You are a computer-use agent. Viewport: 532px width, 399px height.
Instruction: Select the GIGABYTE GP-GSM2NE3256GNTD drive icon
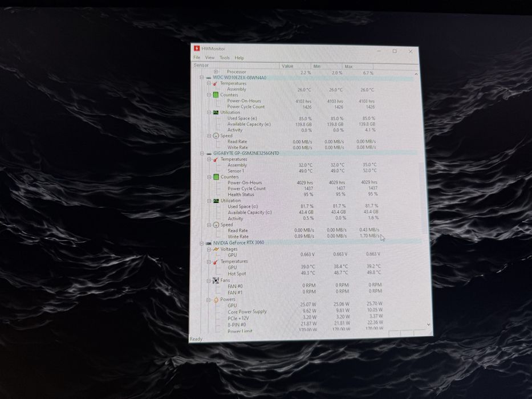click(209, 154)
